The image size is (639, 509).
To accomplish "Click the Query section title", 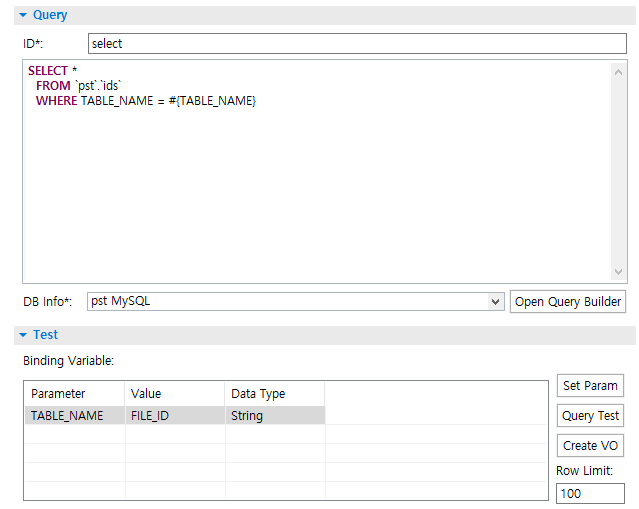I will click(50, 16).
